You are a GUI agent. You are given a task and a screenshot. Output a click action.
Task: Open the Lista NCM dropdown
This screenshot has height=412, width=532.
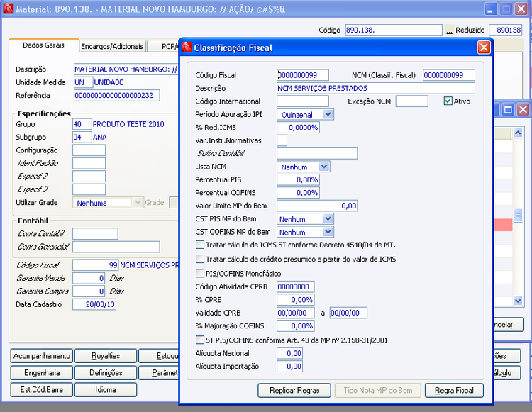pos(324,167)
